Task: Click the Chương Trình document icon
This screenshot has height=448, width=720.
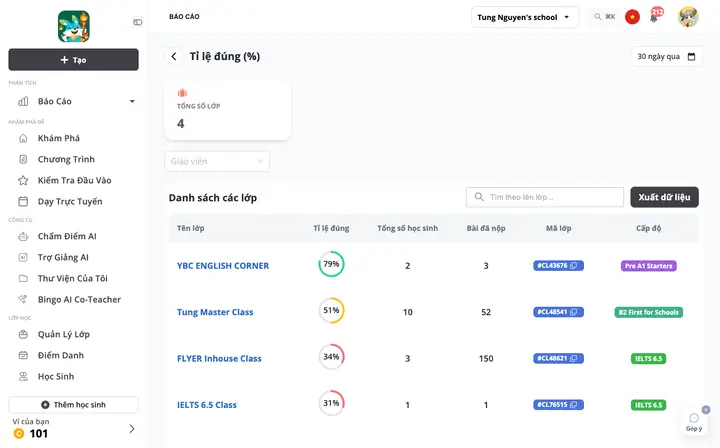Action: click(23, 159)
